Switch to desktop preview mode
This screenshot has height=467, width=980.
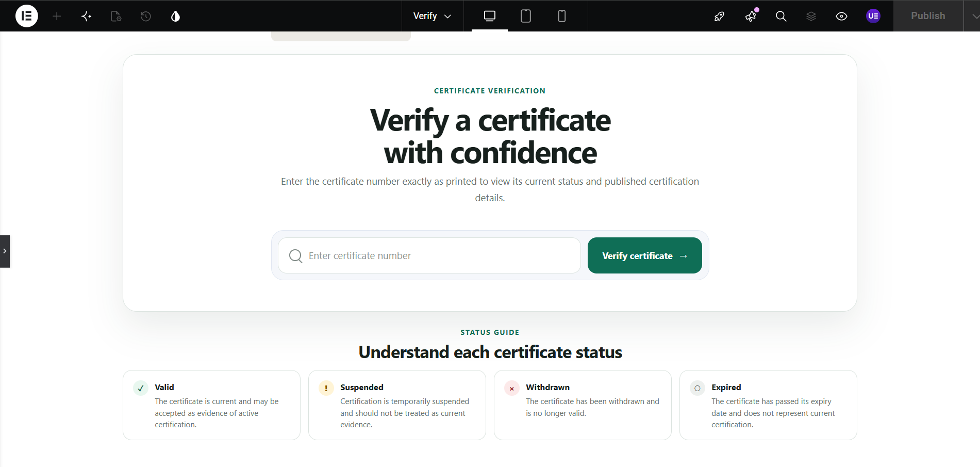[490, 16]
